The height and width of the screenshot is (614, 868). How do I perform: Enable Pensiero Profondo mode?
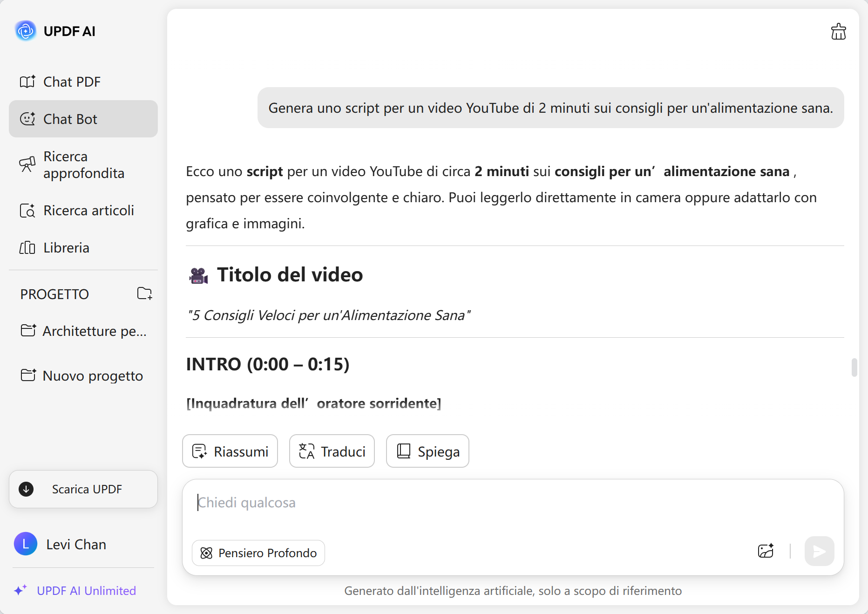point(258,553)
